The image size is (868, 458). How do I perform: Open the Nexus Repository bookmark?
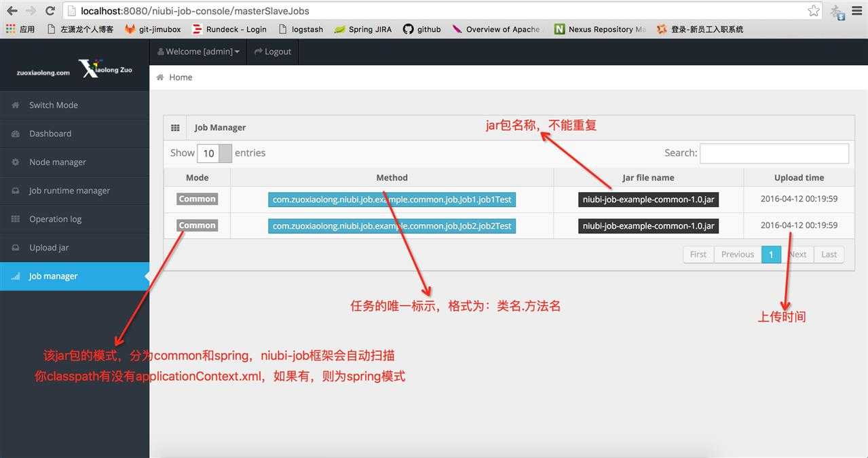[x=600, y=29]
